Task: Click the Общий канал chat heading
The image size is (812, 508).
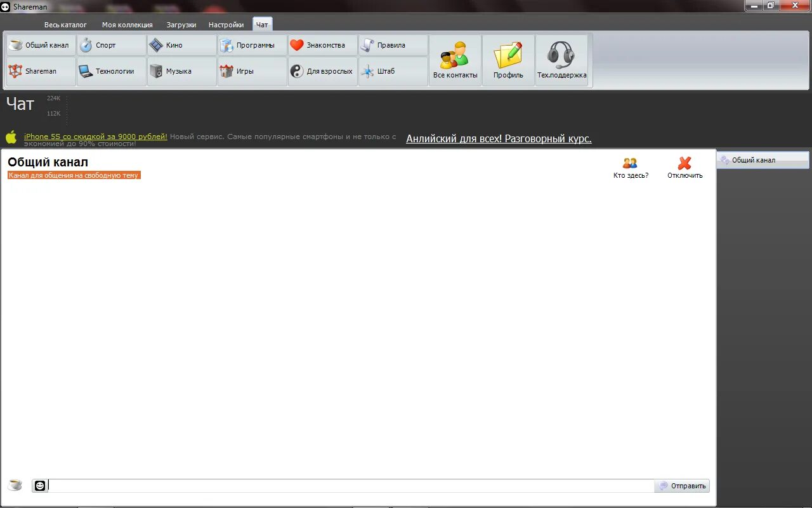Action: click(x=48, y=162)
